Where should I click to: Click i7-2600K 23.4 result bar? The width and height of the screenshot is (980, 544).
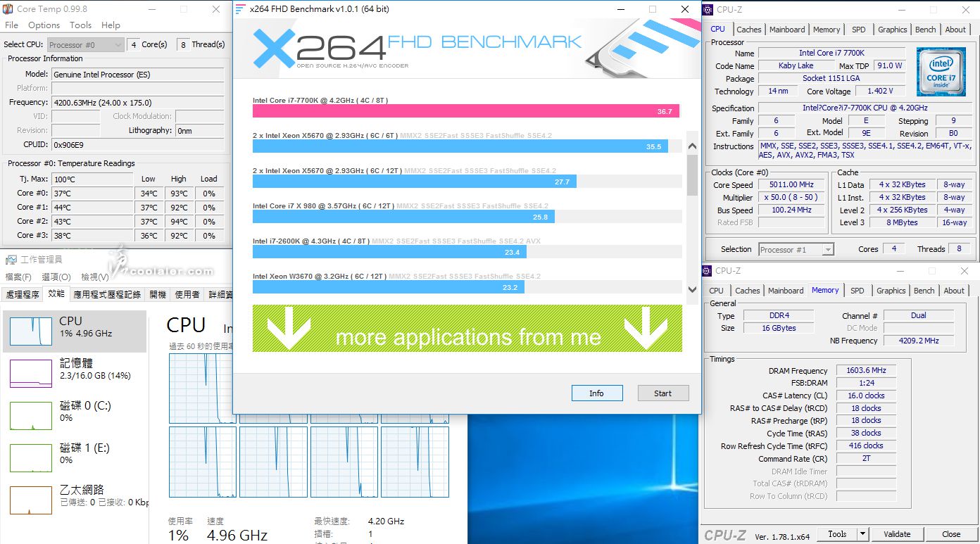pos(389,252)
